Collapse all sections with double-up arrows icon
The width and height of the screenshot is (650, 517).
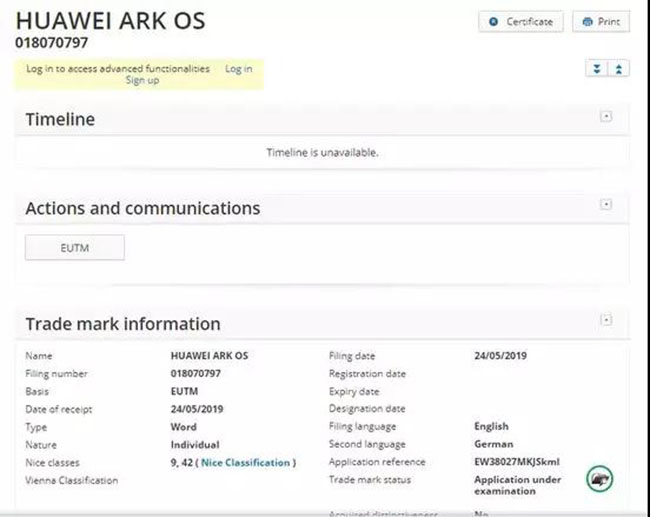[x=619, y=68]
